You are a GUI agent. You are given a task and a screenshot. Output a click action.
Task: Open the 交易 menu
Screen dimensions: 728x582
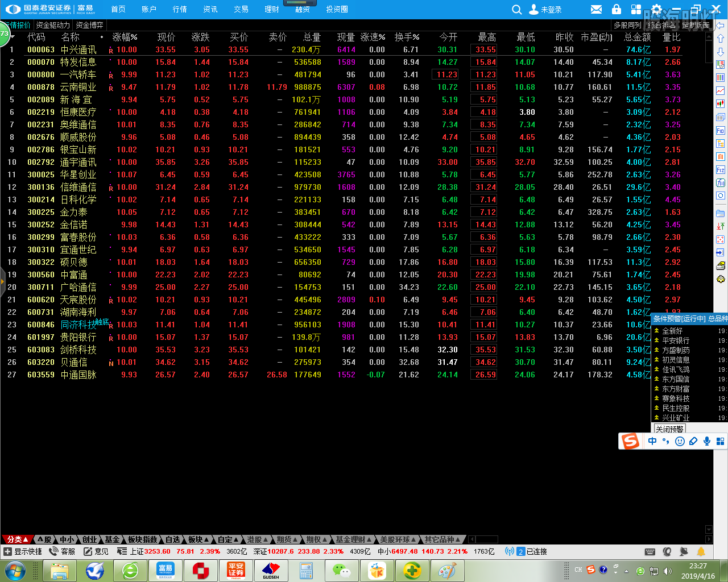241,10
